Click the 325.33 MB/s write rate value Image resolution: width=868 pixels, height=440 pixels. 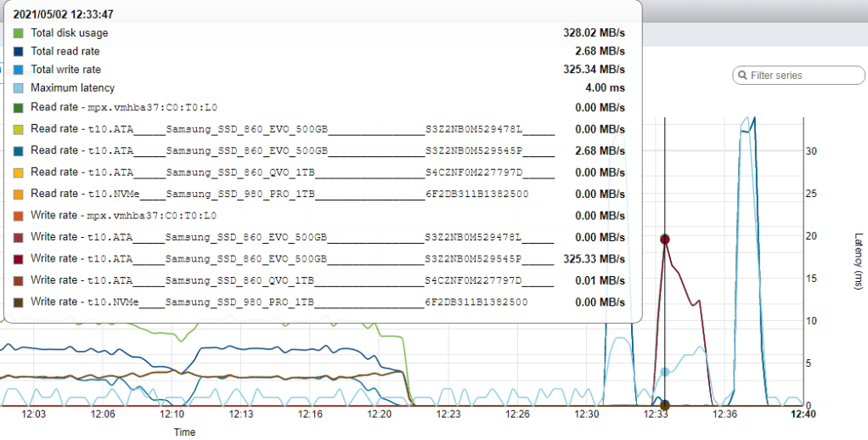pyautogui.click(x=595, y=259)
